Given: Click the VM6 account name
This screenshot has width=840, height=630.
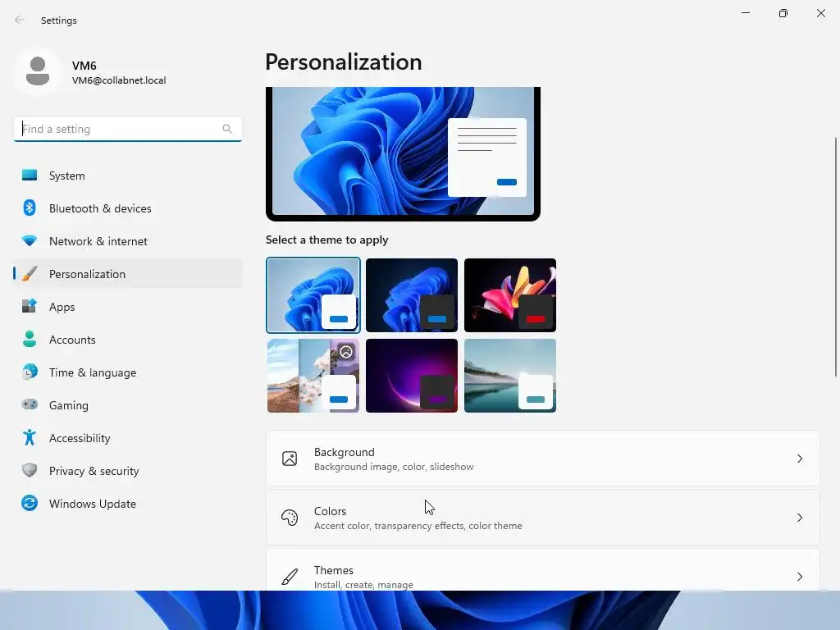Looking at the screenshot, I should click(84, 66).
